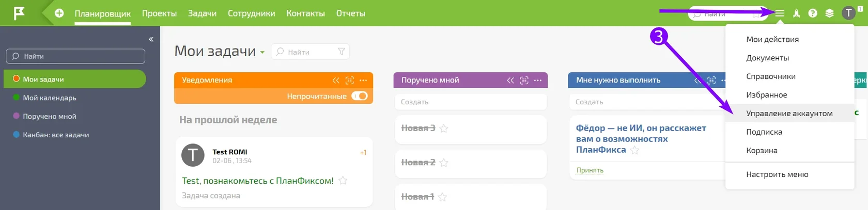Open the help question mark icon
Viewport: 868px width, 210px height.
813,13
